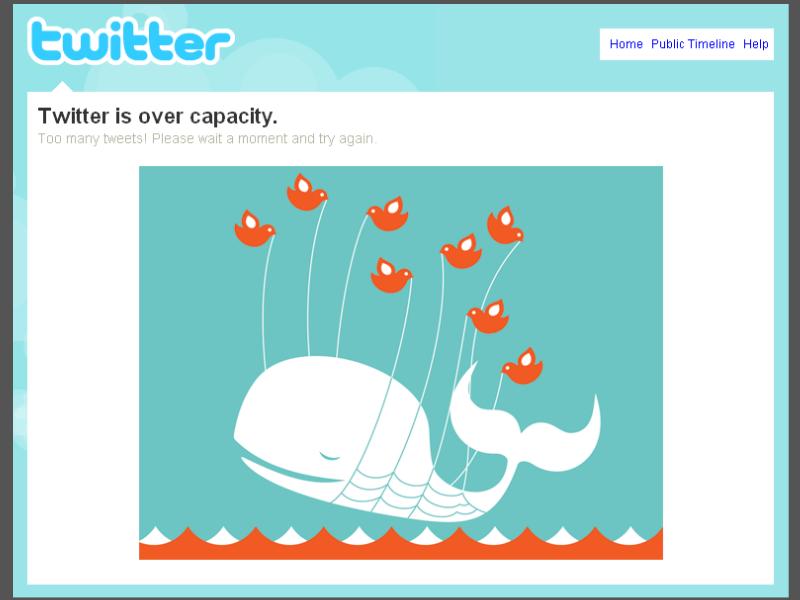Image resolution: width=800 pixels, height=600 pixels.
Task: Click the lowest bird near the tail
Action: point(522,366)
